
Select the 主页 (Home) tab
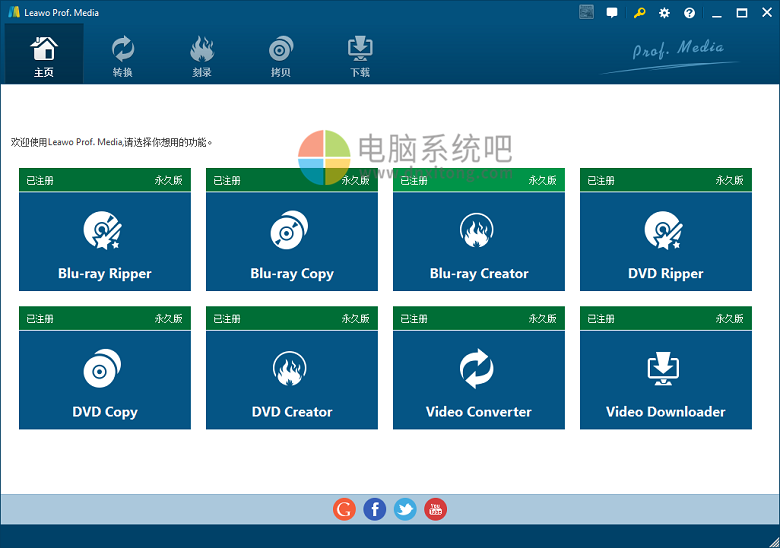click(44, 56)
